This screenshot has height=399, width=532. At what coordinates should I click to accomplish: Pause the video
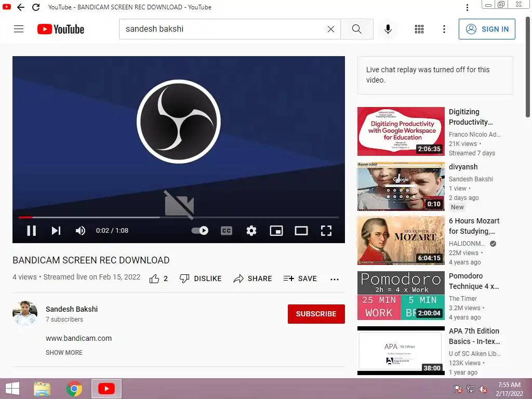coord(32,231)
